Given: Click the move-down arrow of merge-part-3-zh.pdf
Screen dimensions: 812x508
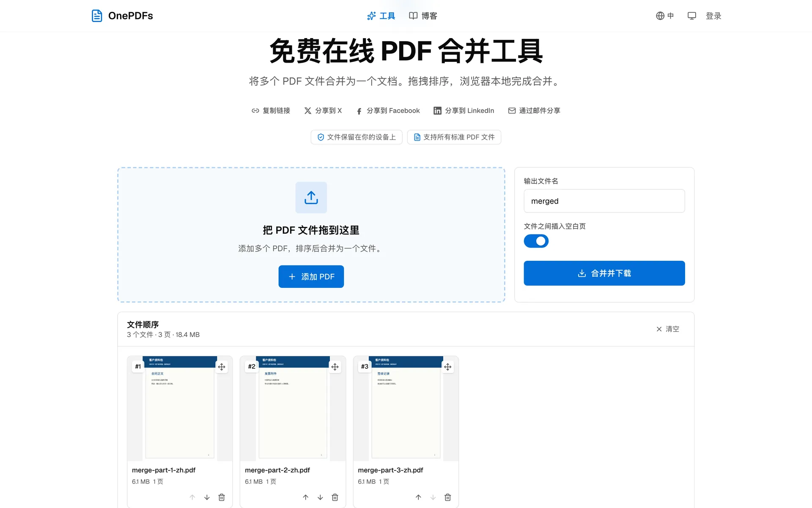Looking at the screenshot, I should [433, 497].
